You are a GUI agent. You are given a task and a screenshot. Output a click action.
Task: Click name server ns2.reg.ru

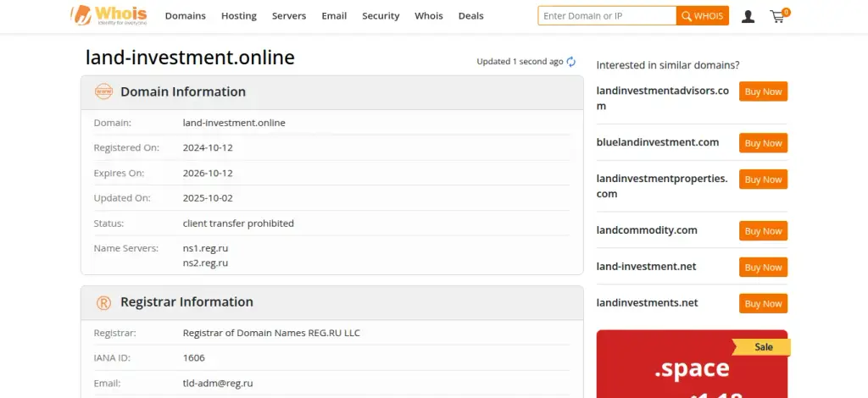pos(205,263)
